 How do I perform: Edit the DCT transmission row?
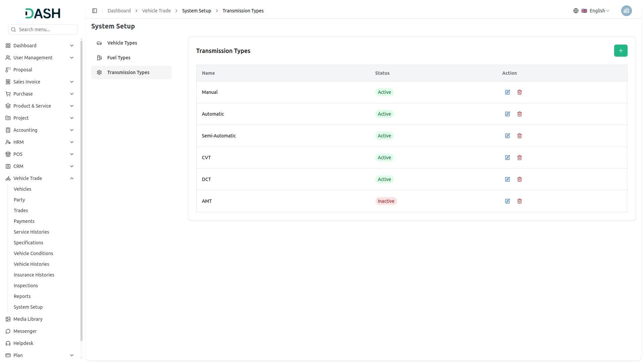pos(507,179)
